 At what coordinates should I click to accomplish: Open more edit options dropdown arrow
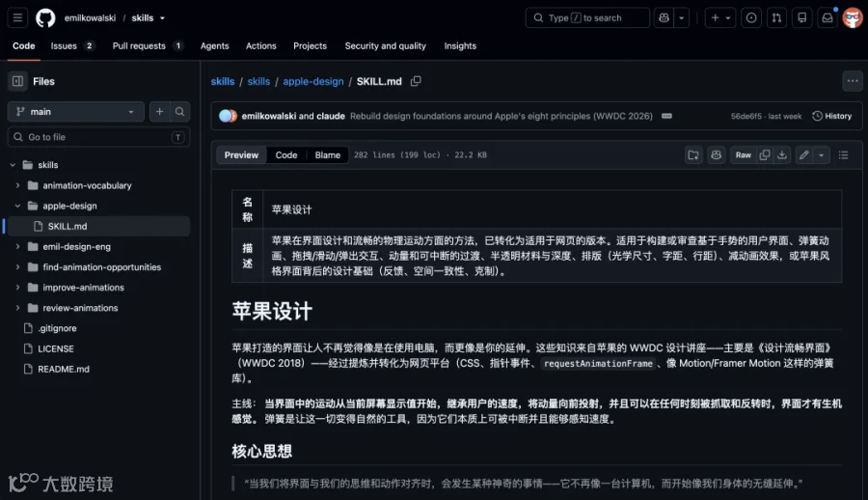[x=822, y=155]
